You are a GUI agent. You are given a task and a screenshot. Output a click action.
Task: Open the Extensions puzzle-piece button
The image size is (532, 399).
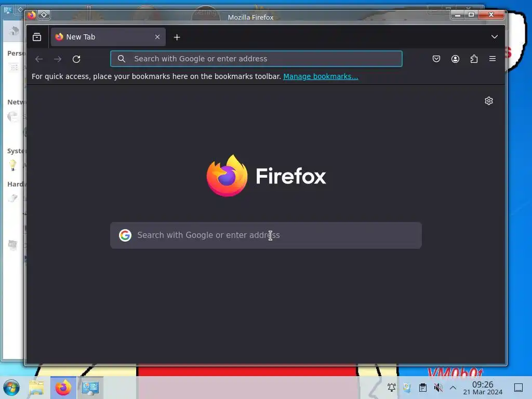pyautogui.click(x=474, y=59)
